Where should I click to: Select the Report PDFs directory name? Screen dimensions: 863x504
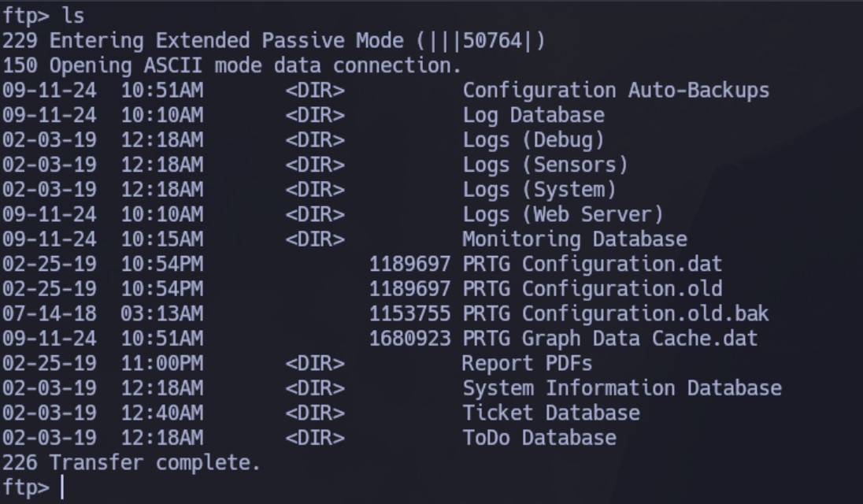pyautogui.click(x=527, y=363)
